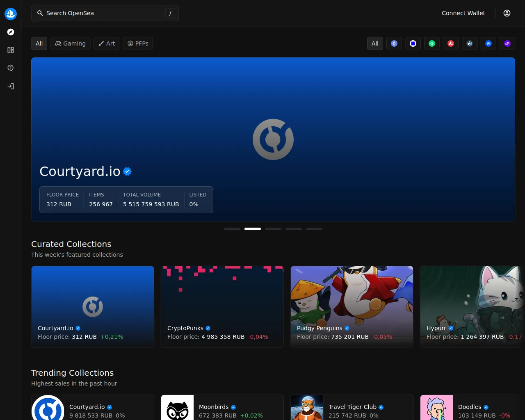Click the OpenSea sailboat logo
This screenshot has height=420, width=525.
tap(11, 14)
